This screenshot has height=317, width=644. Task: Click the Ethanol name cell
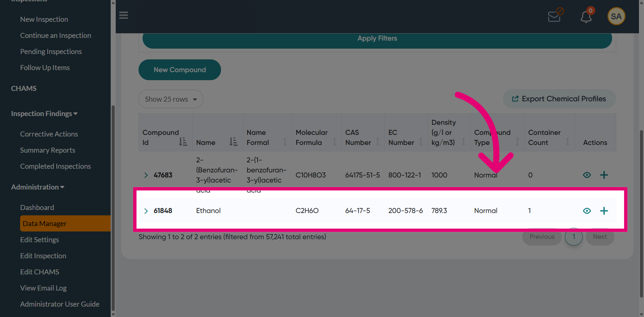pos(208,211)
